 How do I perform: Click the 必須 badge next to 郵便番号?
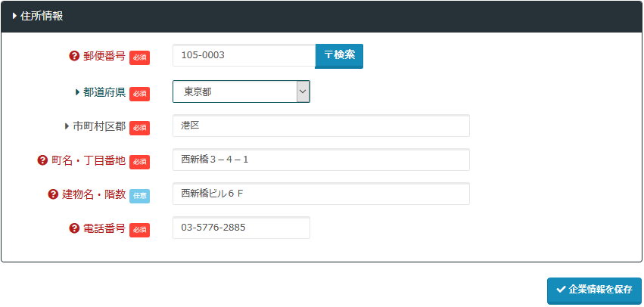click(139, 57)
